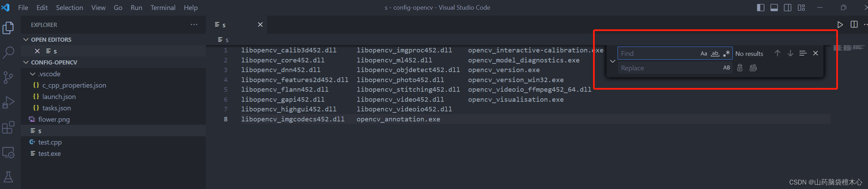Open the Run and Debug view
This screenshot has width=868, height=189.
pyautogui.click(x=8, y=102)
